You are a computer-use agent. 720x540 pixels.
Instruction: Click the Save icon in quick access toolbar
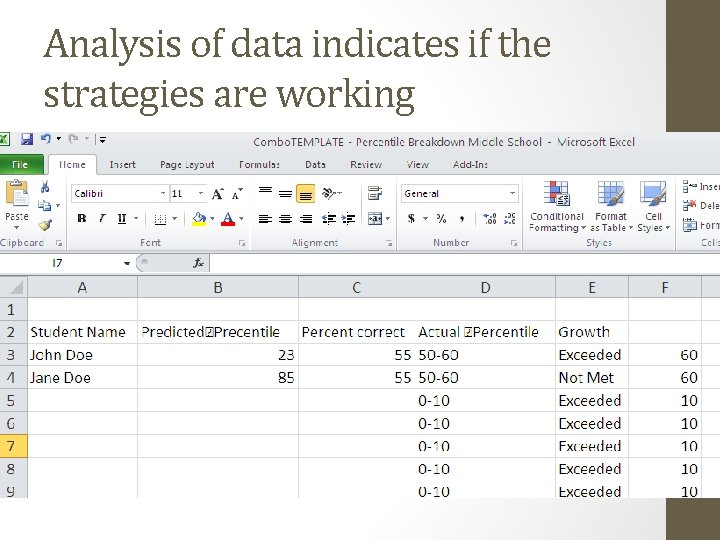tap(27, 139)
